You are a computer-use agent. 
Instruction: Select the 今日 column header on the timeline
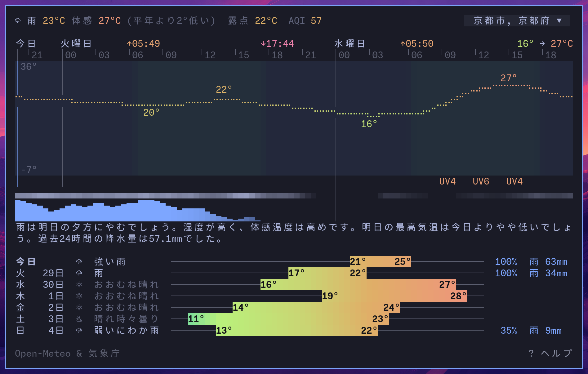[26, 44]
